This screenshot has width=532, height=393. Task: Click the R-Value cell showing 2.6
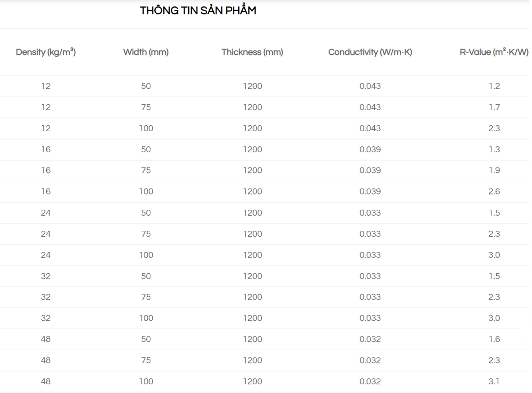(x=494, y=192)
